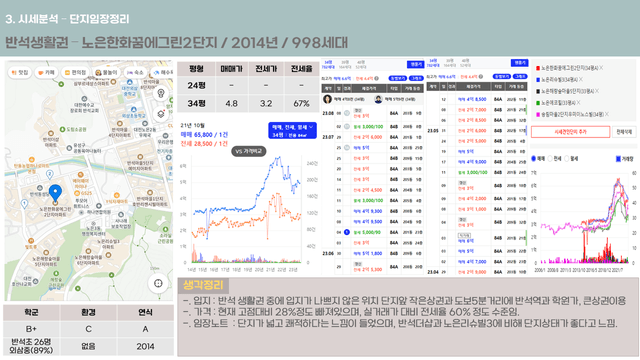
Task: Remove 노은리슈빌3 from comparison list
Action: click(x=581, y=80)
